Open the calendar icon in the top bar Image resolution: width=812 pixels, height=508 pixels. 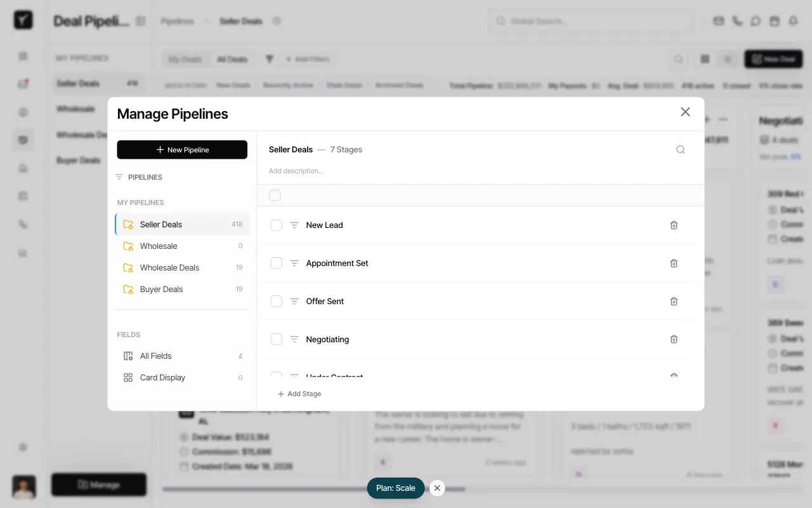point(775,21)
